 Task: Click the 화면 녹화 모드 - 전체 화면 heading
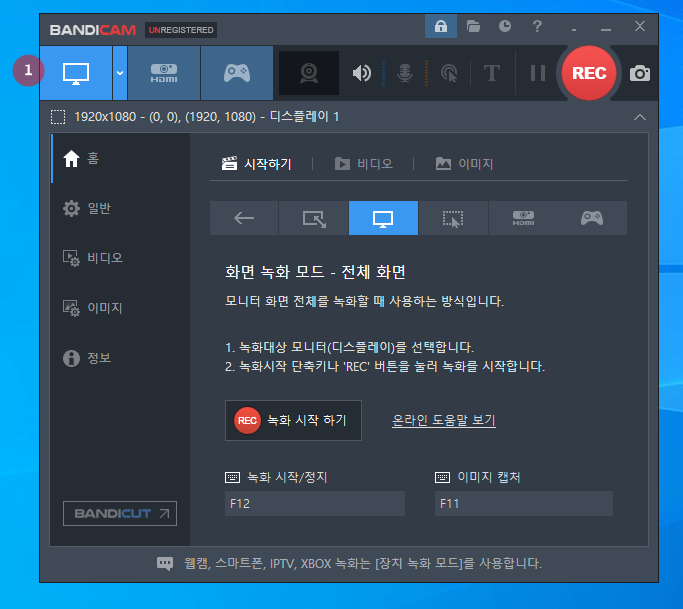coord(315,272)
